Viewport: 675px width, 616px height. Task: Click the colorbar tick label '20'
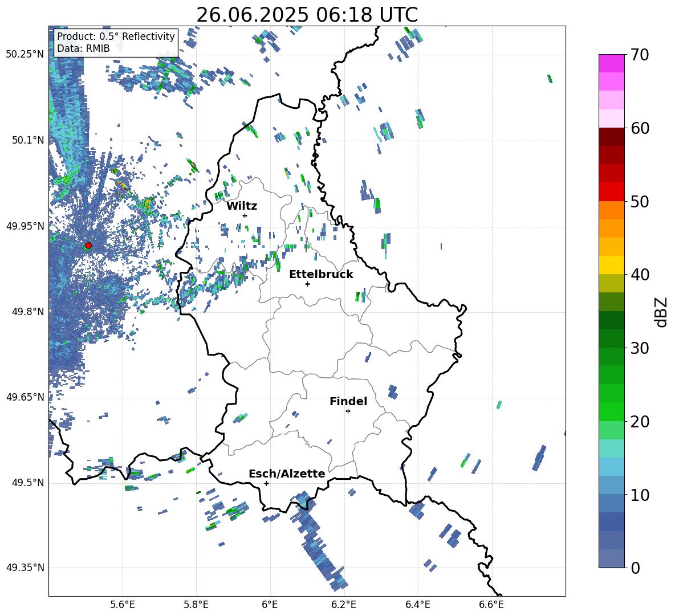(640, 422)
